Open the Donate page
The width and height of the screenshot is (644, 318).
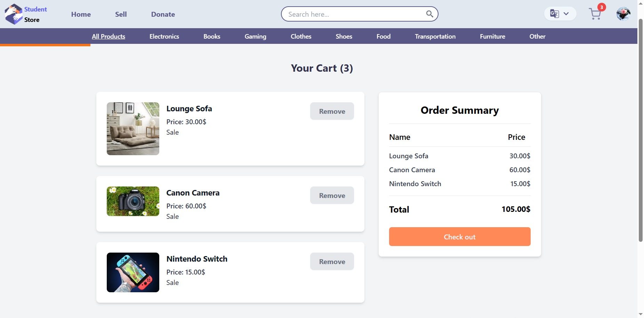(x=163, y=14)
